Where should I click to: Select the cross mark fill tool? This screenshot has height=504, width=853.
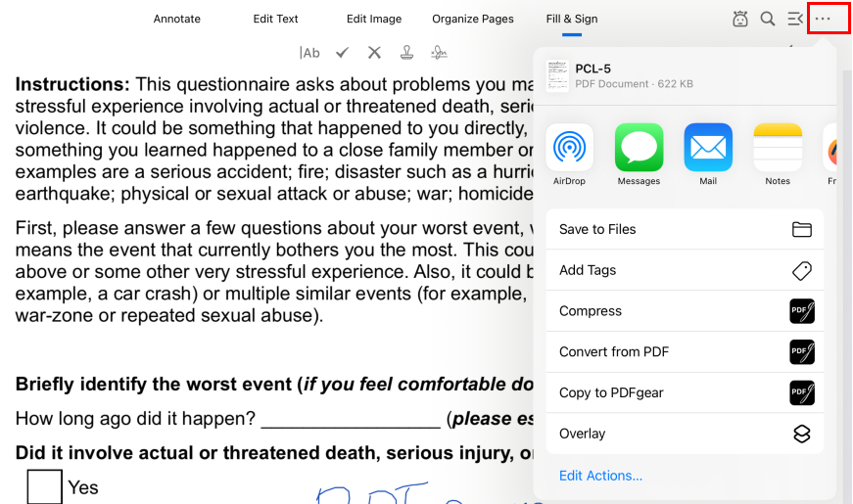click(x=374, y=53)
